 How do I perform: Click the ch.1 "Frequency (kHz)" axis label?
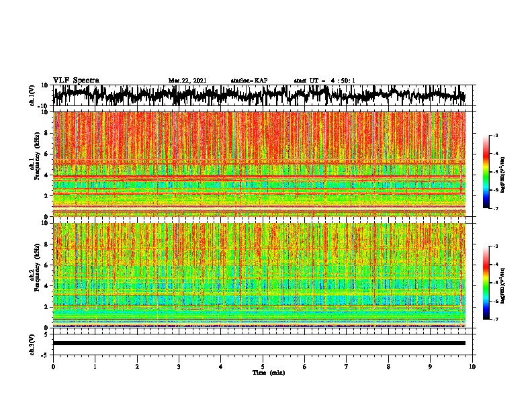tap(37, 156)
